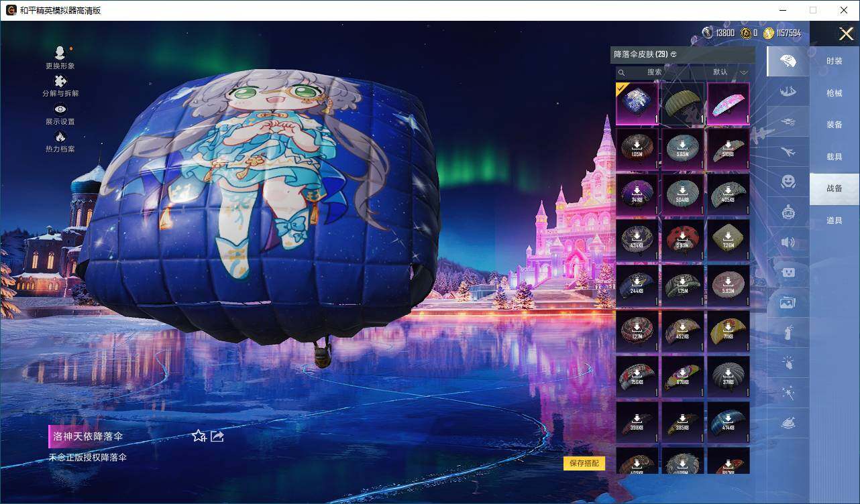
Task: Select the equipped checkmarked parachute skin
Action: (x=637, y=103)
